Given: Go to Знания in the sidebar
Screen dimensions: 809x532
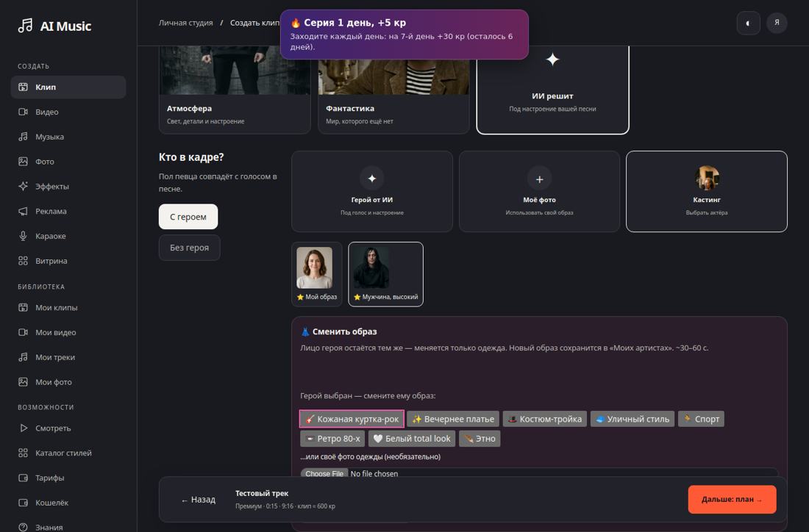Looking at the screenshot, I should click(x=68, y=527).
